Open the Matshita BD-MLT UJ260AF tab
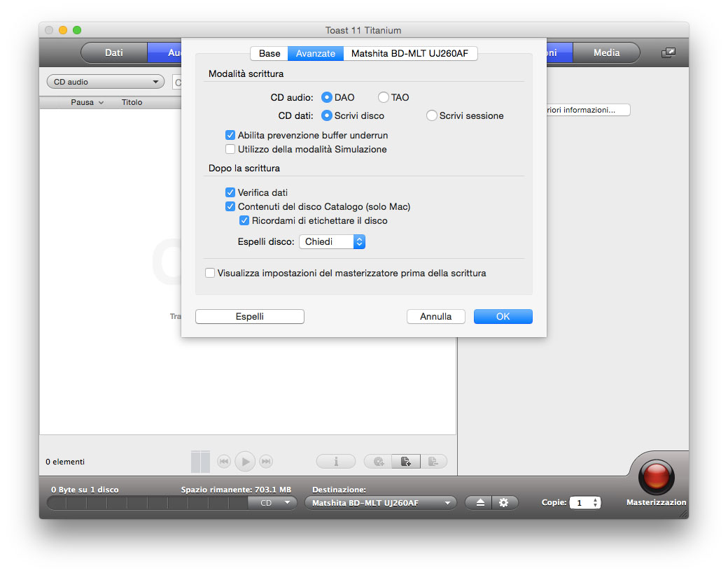 410,53
